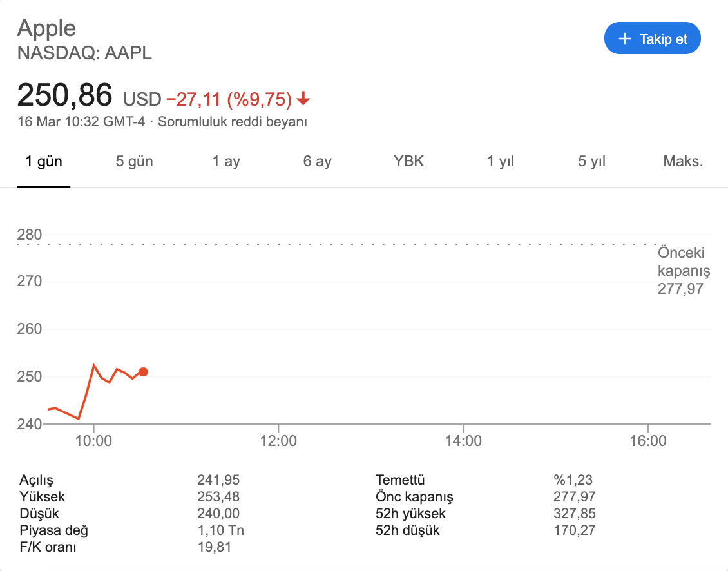The height and width of the screenshot is (571, 728).
Task: Switch to the 5 gün tab
Action: point(134,161)
